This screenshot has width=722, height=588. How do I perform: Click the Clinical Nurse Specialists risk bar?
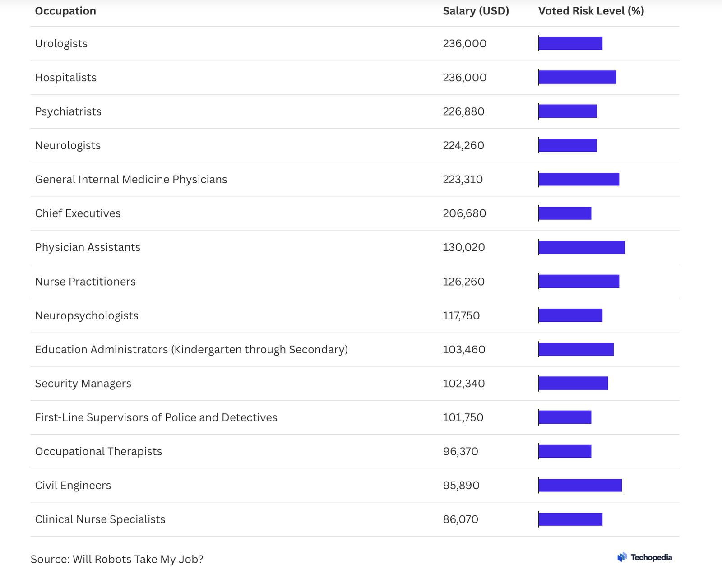pos(570,519)
